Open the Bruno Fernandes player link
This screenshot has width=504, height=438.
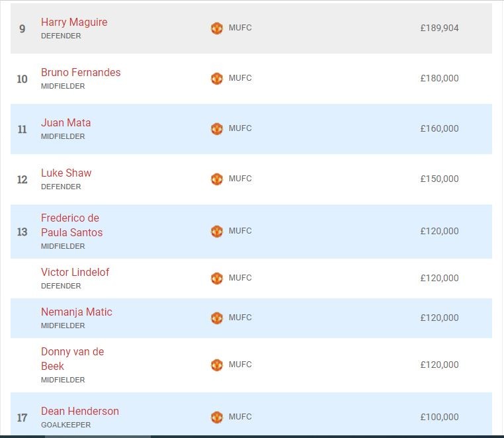81,72
